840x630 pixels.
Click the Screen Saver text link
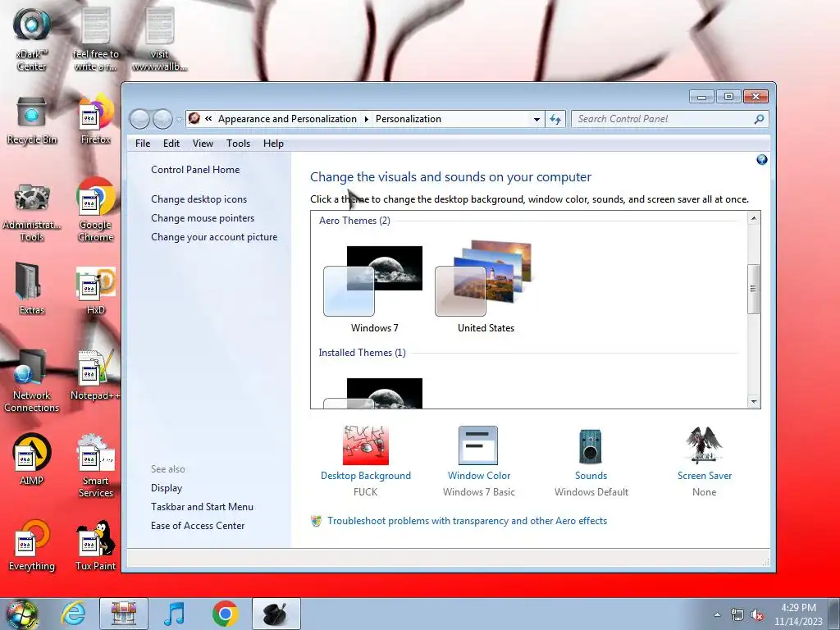pyautogui.click(x=705, y=476)
